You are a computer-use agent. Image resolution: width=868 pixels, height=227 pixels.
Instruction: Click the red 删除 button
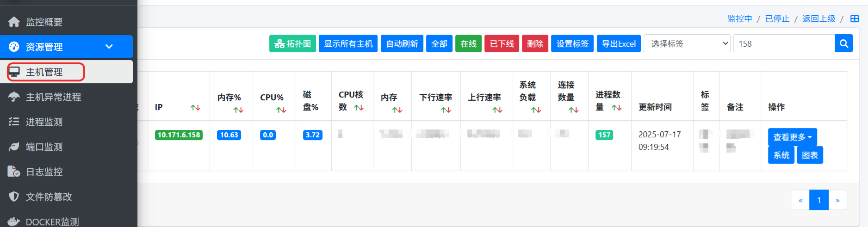tap(535, 43)
